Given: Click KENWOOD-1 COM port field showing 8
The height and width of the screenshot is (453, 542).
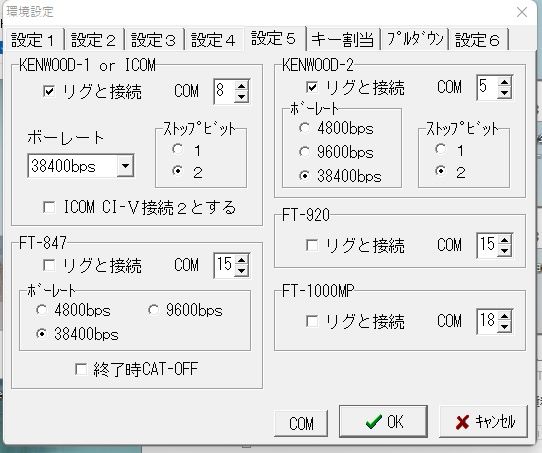Looking at the screenshot, I should point(225,92).
